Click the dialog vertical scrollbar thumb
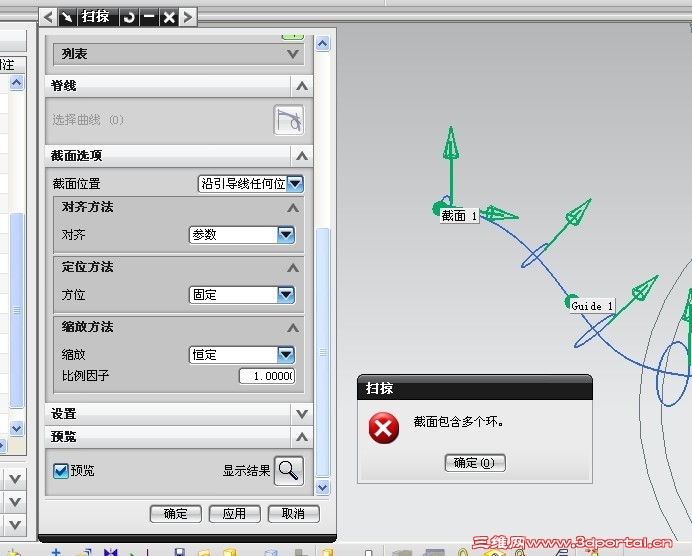 click(x=323, y=352)
